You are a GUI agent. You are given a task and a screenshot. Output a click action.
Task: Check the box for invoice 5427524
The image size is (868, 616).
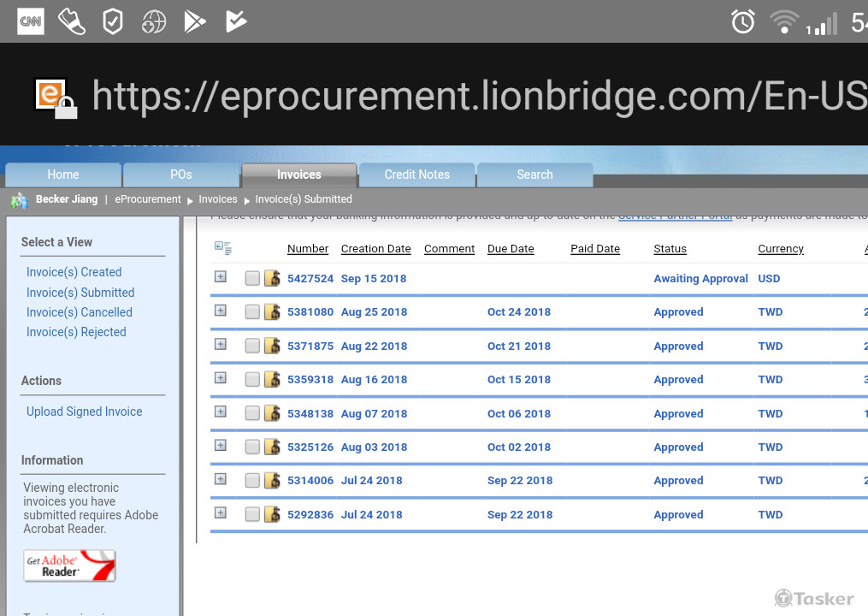(x=252, y=278)
